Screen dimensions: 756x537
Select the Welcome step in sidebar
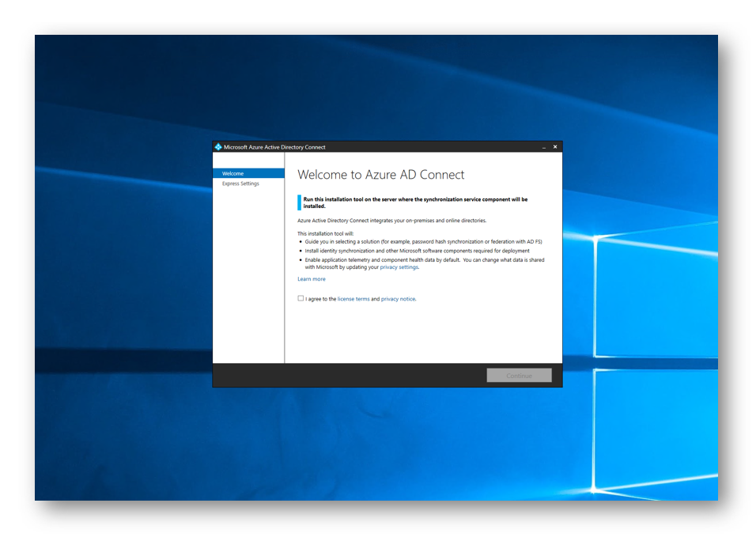pos(249,173)
